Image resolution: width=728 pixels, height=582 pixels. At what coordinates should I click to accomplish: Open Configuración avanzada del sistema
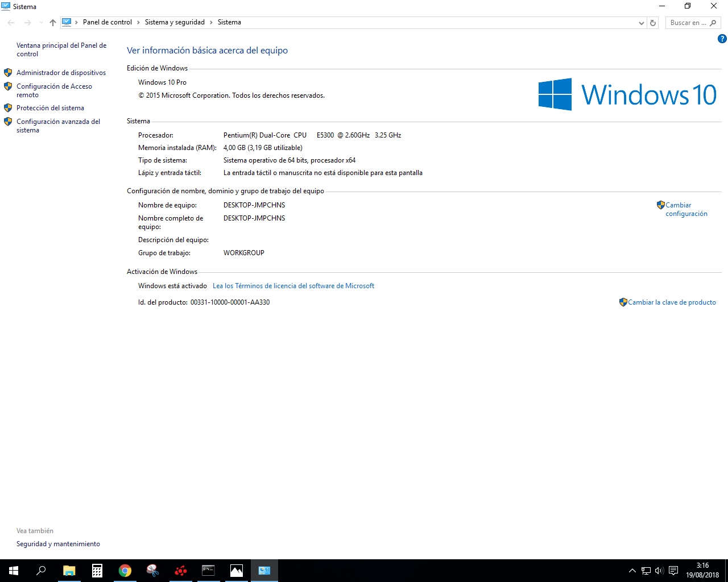58,126
